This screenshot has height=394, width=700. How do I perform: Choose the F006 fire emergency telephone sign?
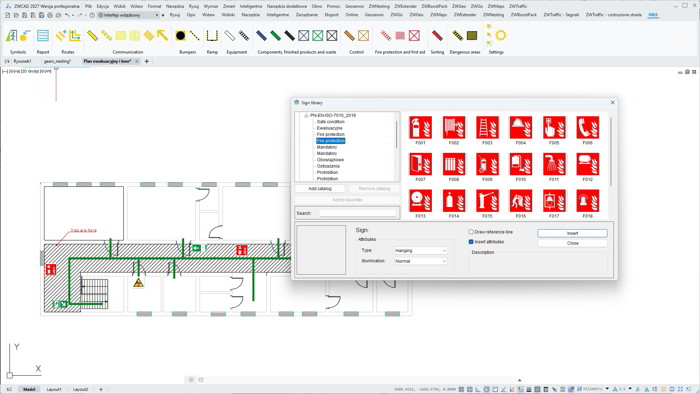click(x=588, y=128)
